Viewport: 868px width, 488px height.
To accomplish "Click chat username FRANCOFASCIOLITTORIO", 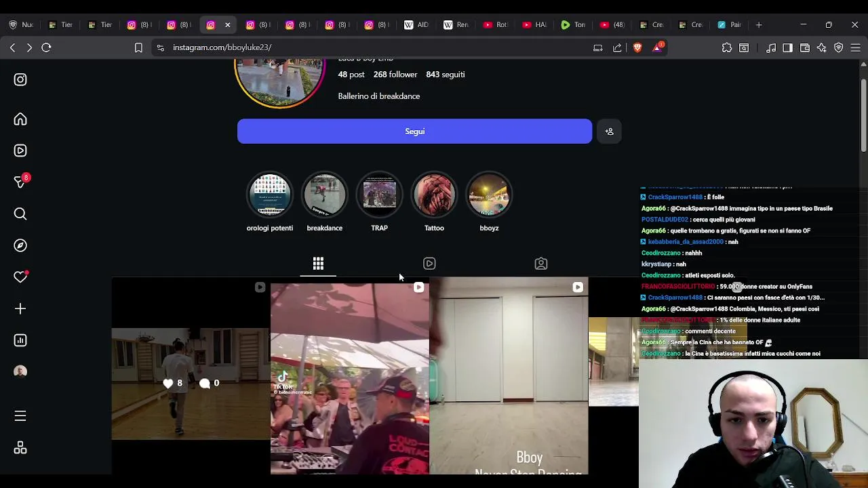I will pyautogui.click(x=678, y=287).
